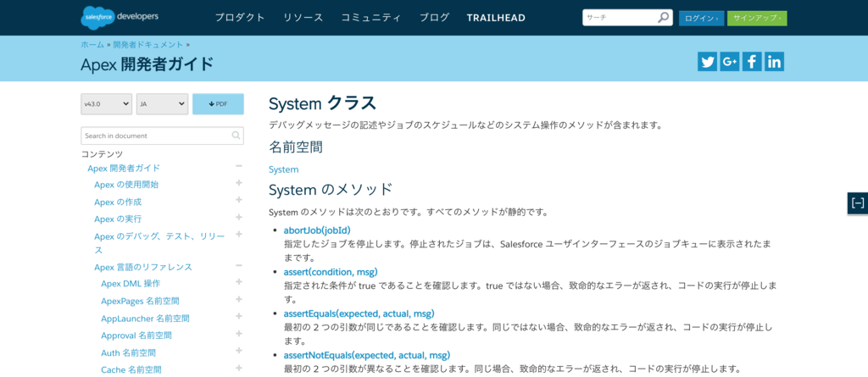Open Cache 名前空間 tree item

click(131, 370)
